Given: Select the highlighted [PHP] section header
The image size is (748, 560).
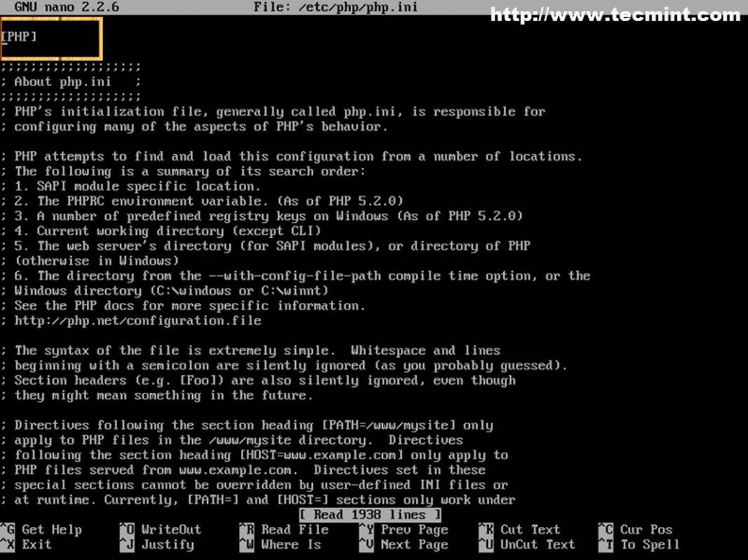Looking at the screenshot, I should pos(18,37).
